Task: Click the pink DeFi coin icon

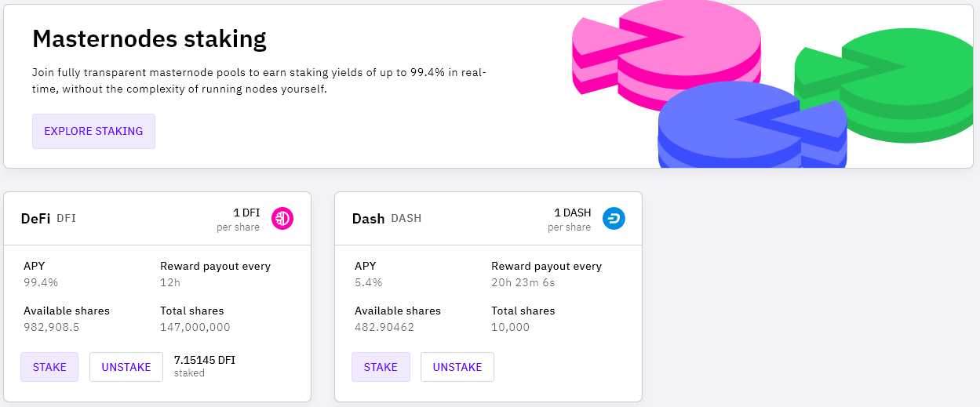Action: click(282, 219)
